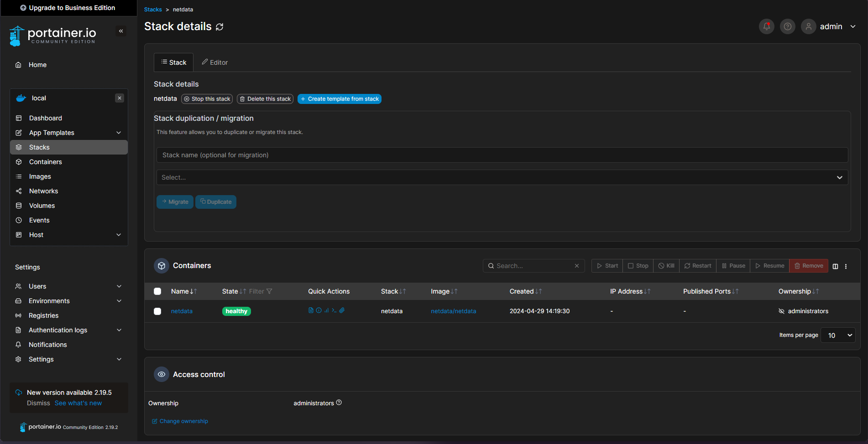Switch to the Editor tab
This screenshot has height=444, width=868.
214,62
